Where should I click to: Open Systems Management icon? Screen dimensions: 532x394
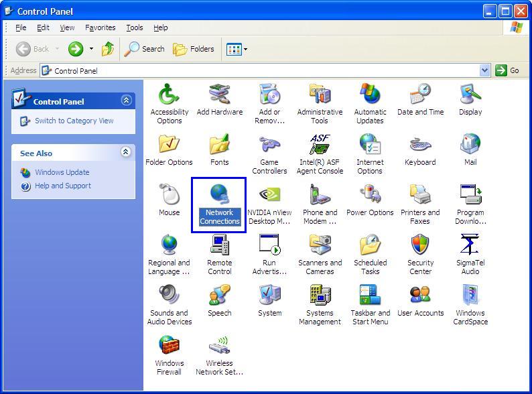(320, 304)
